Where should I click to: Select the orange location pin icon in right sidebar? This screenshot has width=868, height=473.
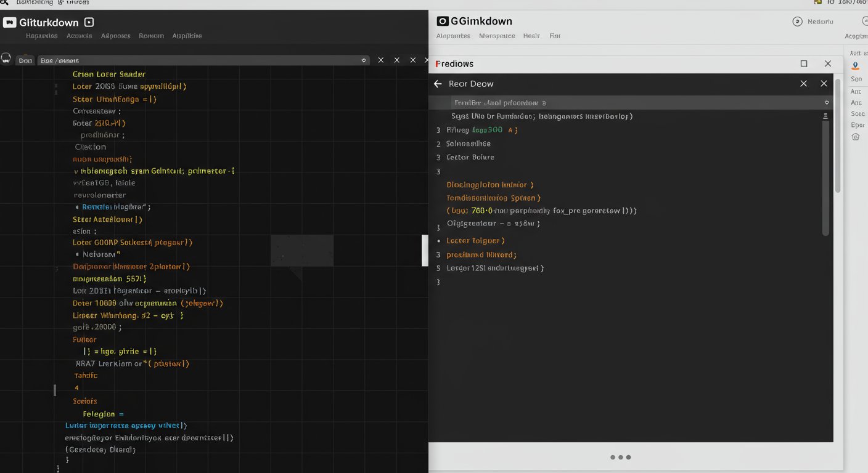tap(856, 66)
